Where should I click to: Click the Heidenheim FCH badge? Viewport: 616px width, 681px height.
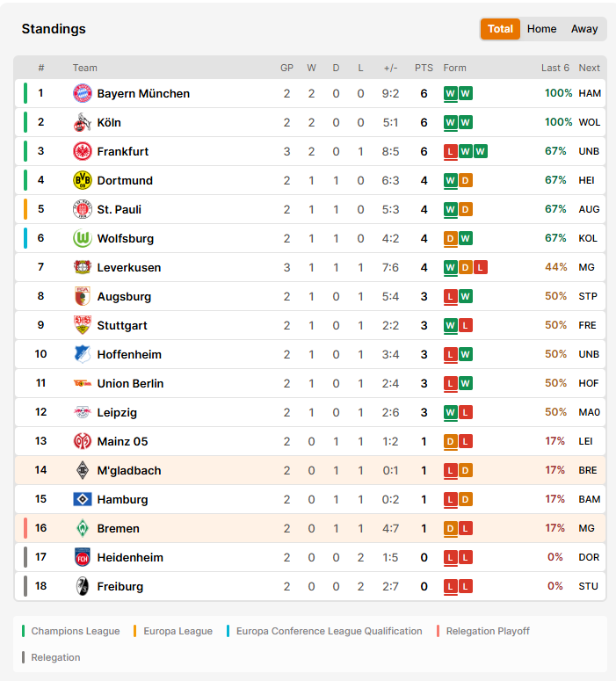pyautogui.click(x=82, y=557)
